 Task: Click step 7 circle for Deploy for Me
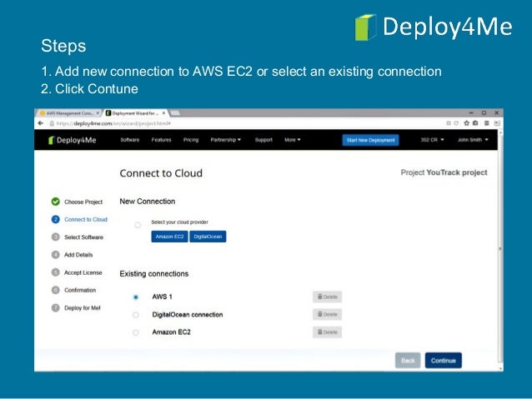[55, 308]
